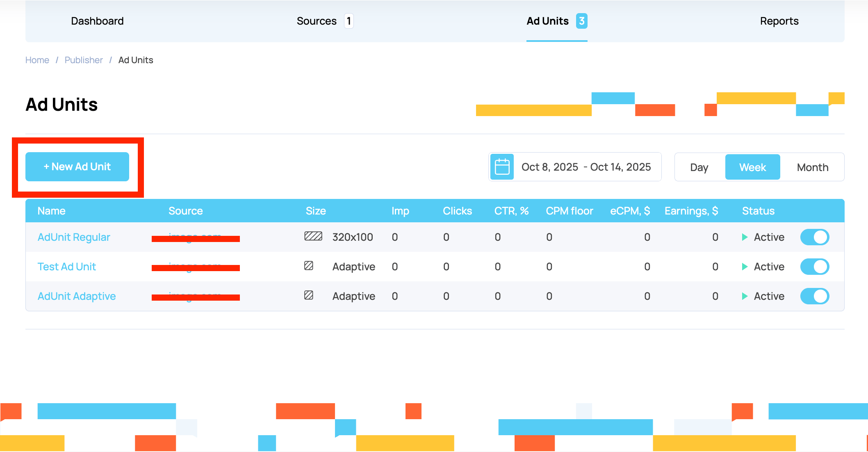868x452 pixels.
Task: Switch to Month view
Action: click(x=812, y=167)
